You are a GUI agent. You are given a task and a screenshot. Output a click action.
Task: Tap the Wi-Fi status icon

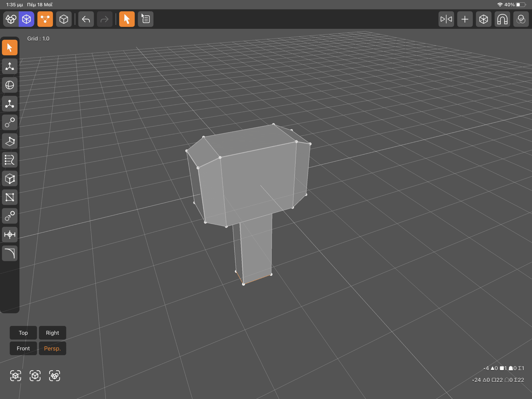pos(500,5)
